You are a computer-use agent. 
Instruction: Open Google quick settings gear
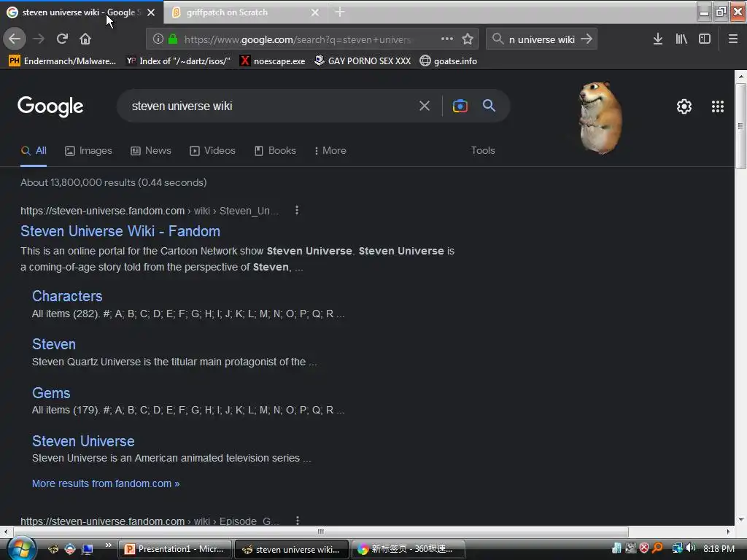[684, 106]
